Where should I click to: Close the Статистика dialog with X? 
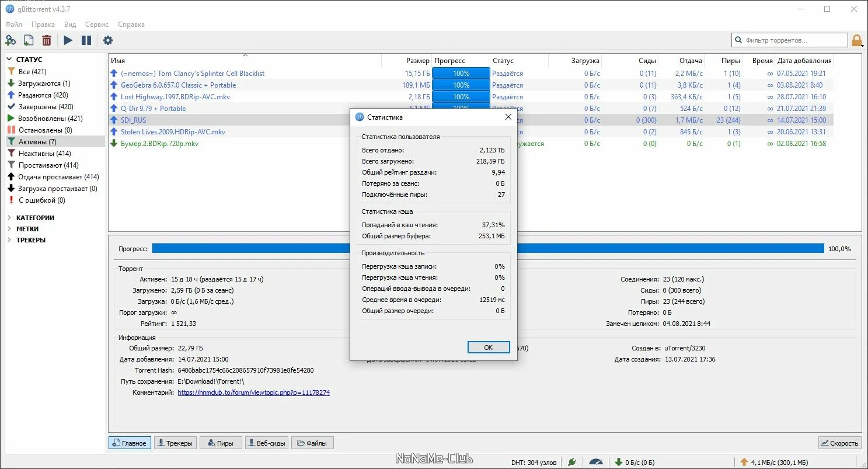508,117
